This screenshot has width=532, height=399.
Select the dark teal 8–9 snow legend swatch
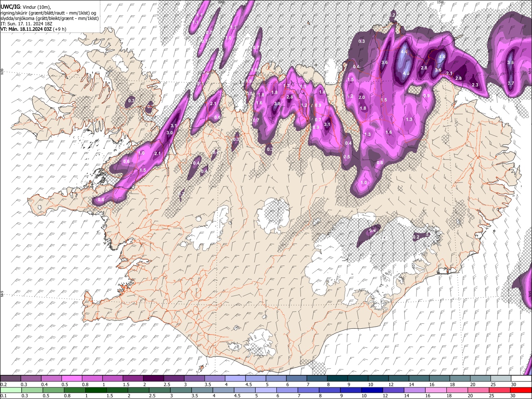pos(337,379)
